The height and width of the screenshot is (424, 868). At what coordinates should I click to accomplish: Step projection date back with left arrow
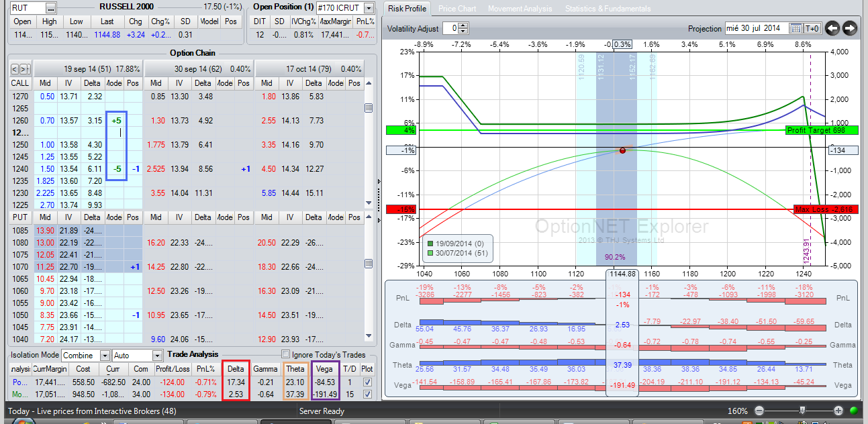(x=832, y=28)
